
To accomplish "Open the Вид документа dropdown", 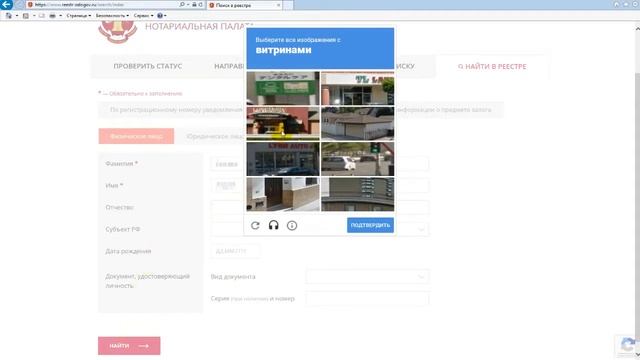I will (367, 277).
